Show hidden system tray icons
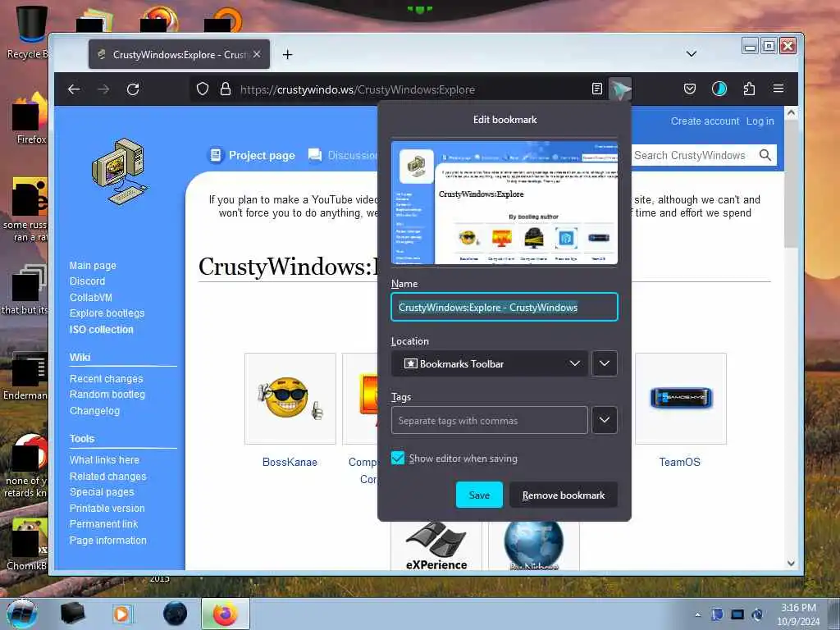 697,615
